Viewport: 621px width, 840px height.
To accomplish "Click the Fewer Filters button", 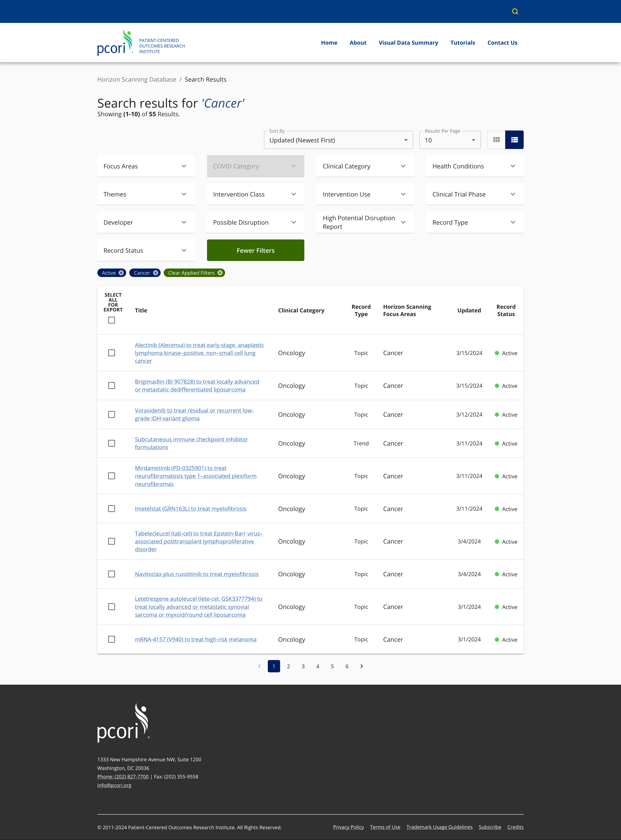I will pyautogui.click(x=255, y=250).
